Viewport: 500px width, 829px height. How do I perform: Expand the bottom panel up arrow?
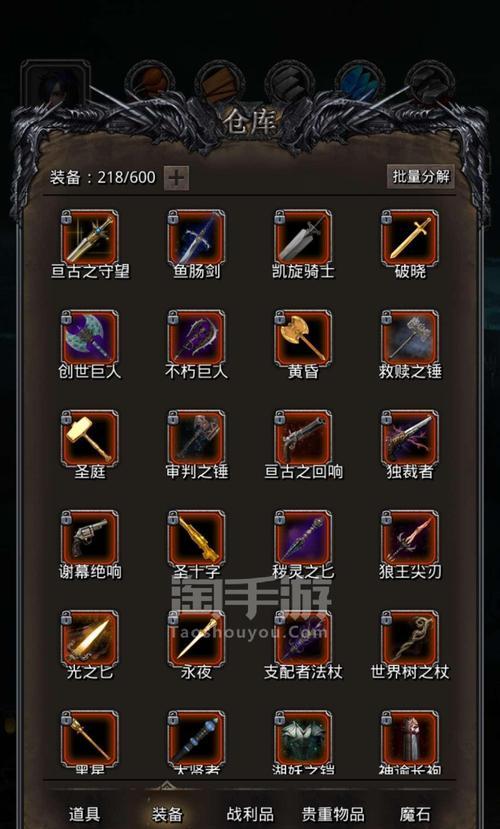click(167, 784)
